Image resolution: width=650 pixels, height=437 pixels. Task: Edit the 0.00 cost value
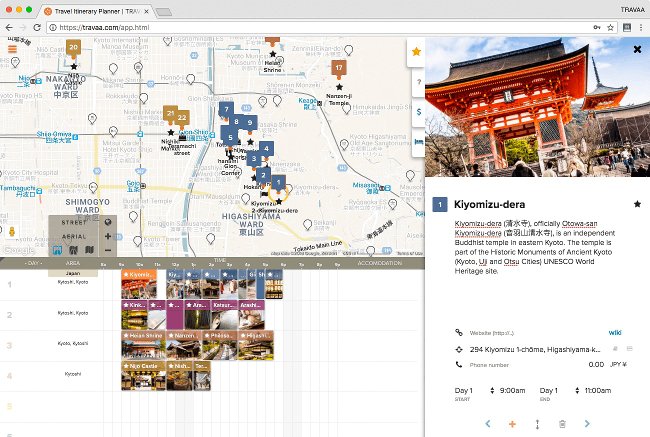coord(596,364)
